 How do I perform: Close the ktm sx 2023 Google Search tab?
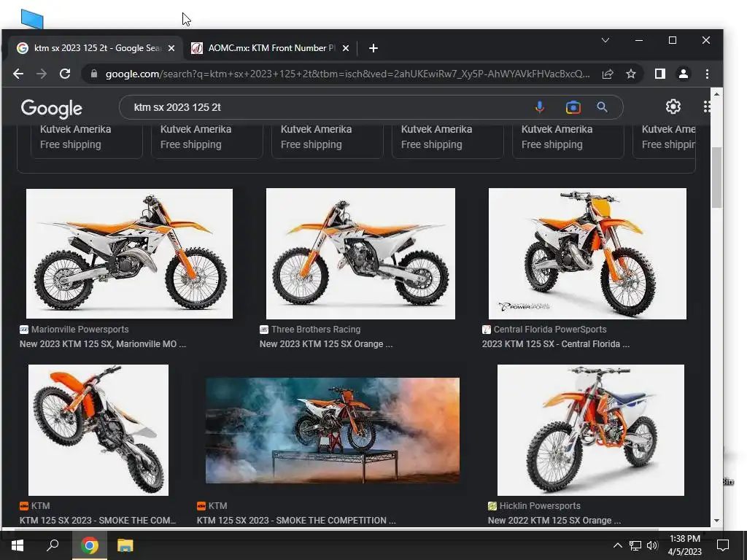pos(171,48)
